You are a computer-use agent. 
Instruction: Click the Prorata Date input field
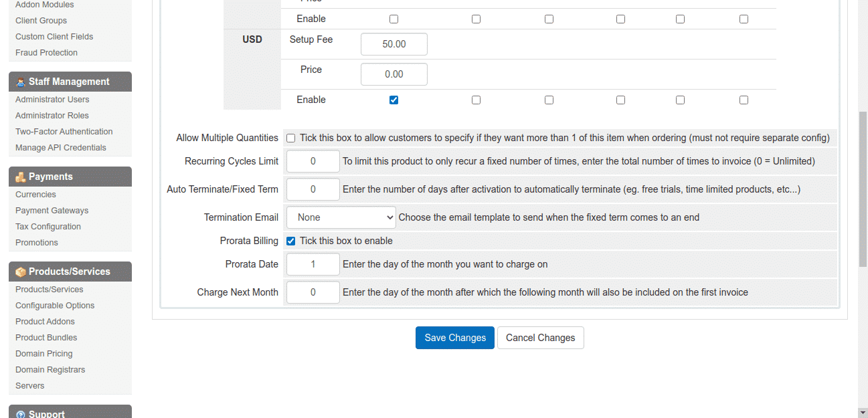click(313, 264)
